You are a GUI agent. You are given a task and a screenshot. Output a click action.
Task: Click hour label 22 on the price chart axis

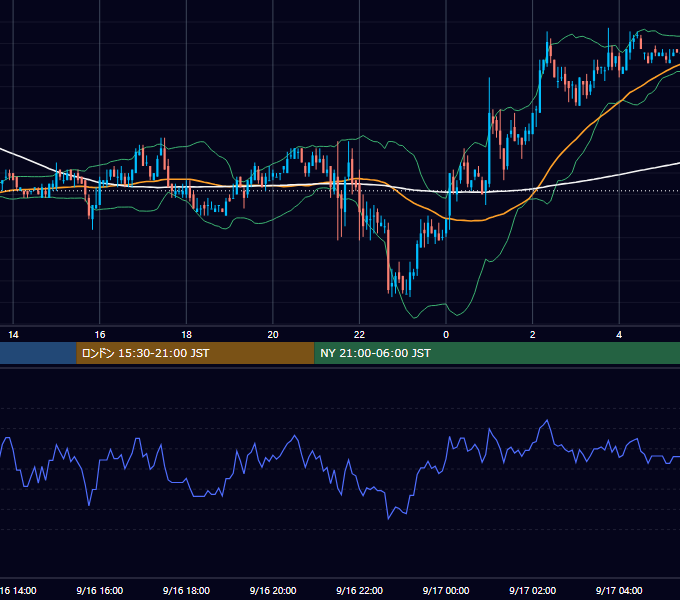pyautogui.click(x=360, y=335)
